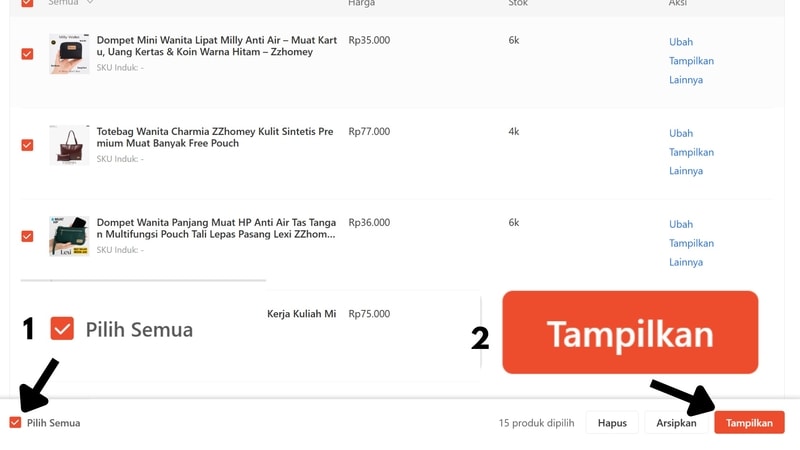Open Lainnya options for Dompet Panjang row

[x=686, y=262]
